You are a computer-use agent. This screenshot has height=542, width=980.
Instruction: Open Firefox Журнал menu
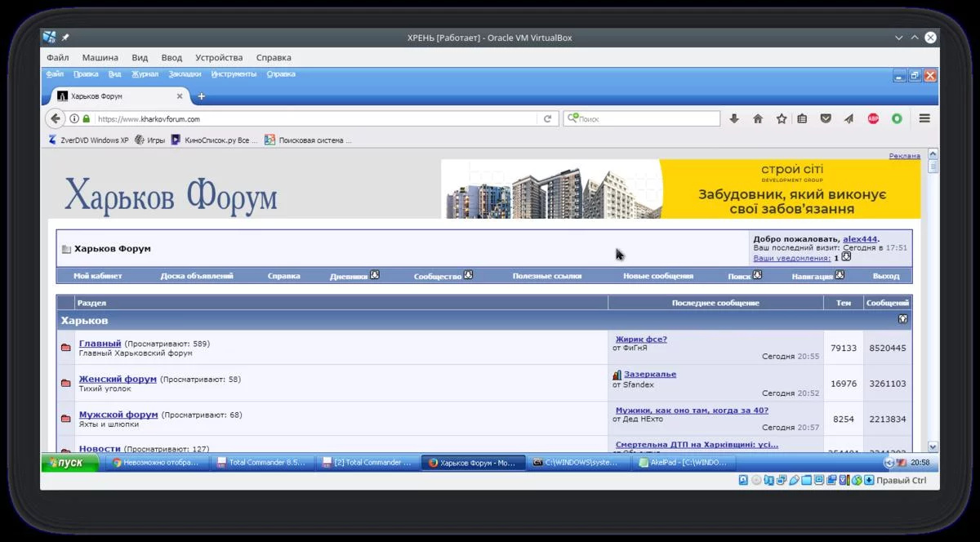[x=145, y=74]
